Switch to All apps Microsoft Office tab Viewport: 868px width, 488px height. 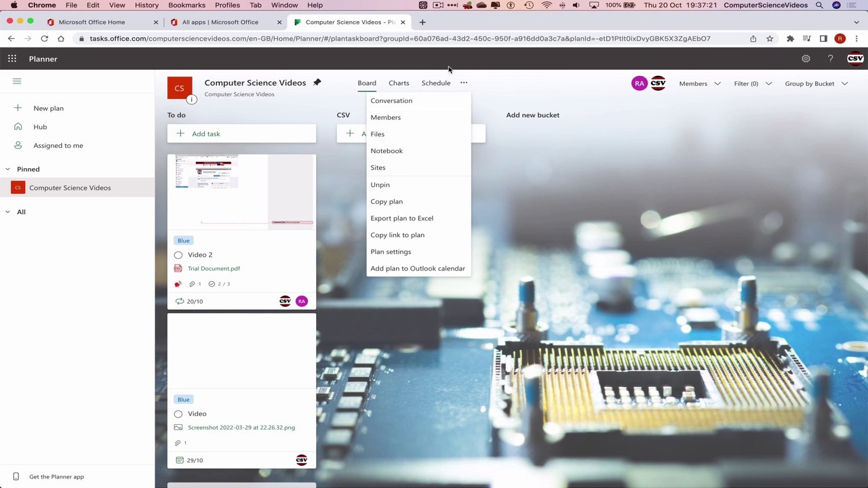tap(220, 22)
